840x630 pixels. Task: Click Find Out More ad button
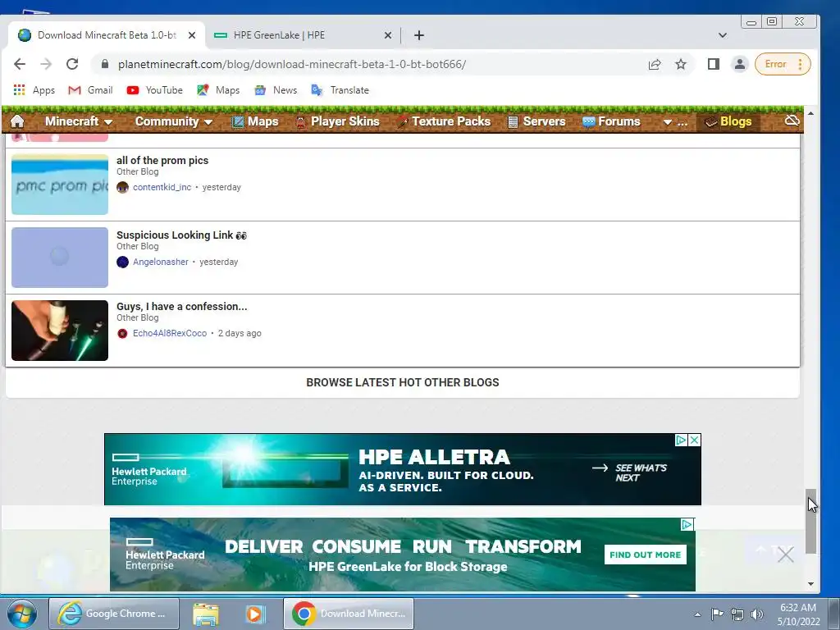(x=645, y=555)
